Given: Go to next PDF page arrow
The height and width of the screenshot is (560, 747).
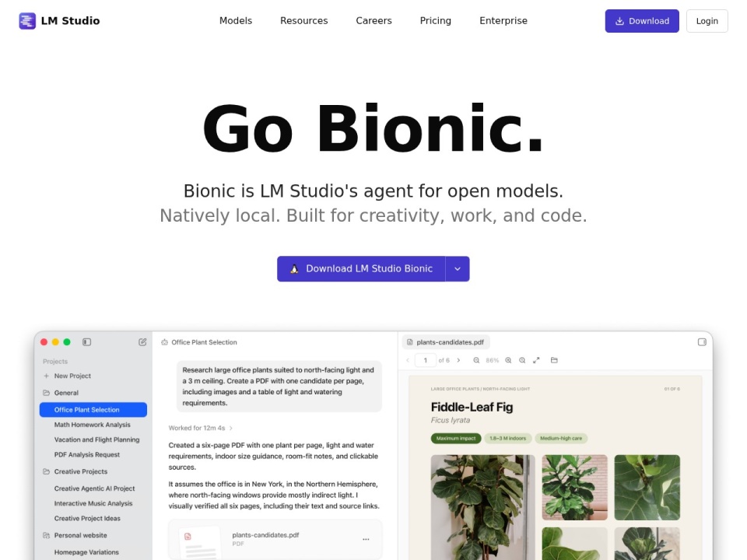Looking at the screenshot, I should tap(458, 360).
